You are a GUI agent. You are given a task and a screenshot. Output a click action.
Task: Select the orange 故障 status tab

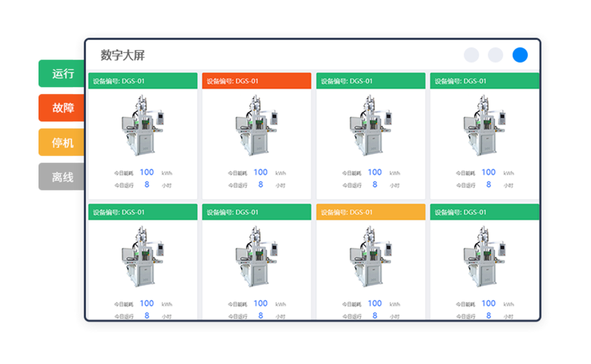62,108
